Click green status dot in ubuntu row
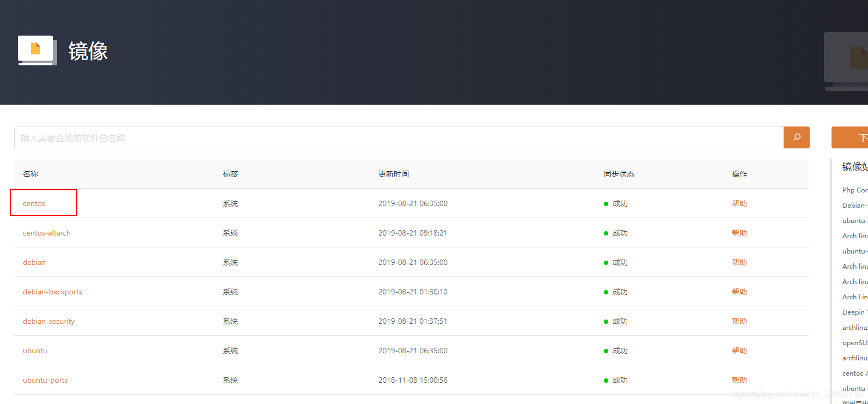Screen dimensions: 868x404 click(x=606, y=351)
